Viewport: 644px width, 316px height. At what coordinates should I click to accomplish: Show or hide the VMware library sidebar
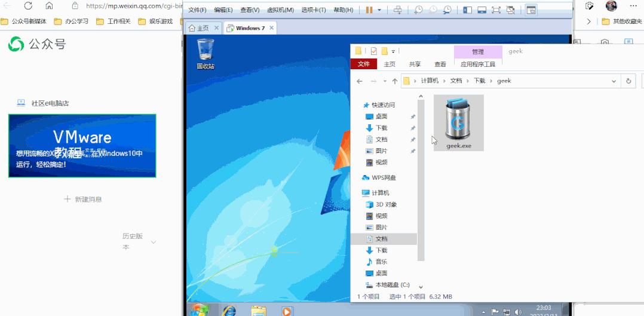coord(467,10)
